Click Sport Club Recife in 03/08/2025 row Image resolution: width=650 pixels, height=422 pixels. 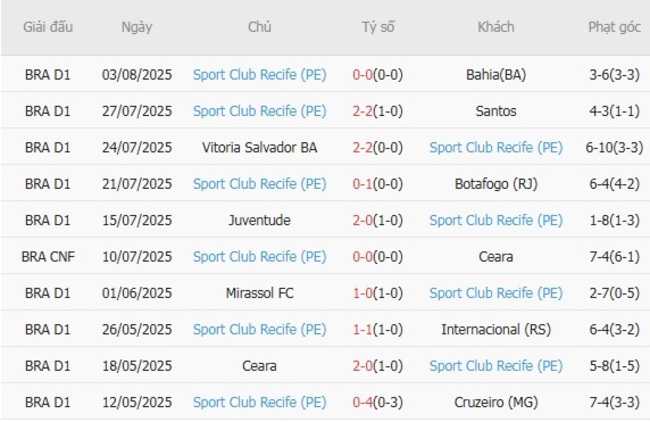click(260, 73)
